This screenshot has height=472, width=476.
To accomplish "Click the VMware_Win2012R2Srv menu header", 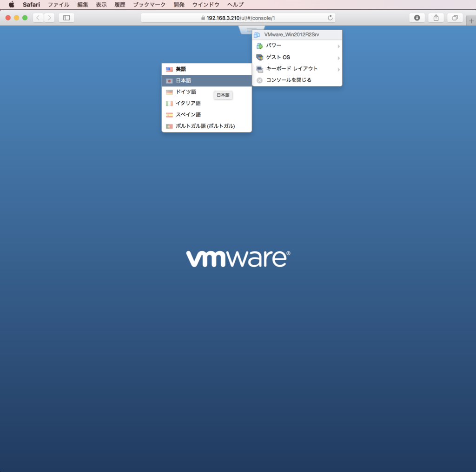I will coord(297,35).
